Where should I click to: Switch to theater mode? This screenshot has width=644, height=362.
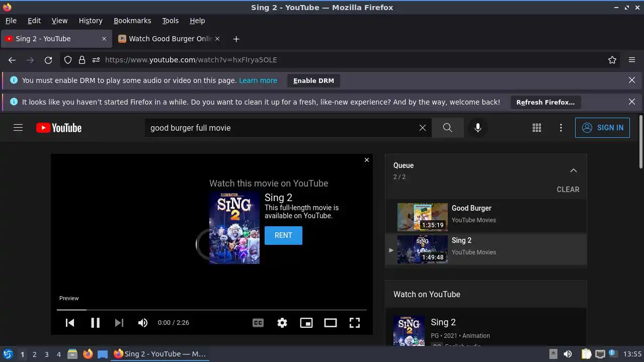(x=331, y=323)
